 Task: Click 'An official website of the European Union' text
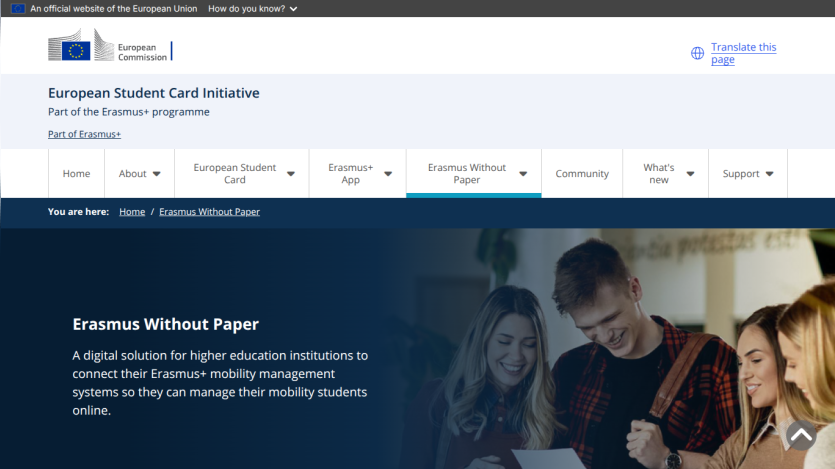coord(113,9)
